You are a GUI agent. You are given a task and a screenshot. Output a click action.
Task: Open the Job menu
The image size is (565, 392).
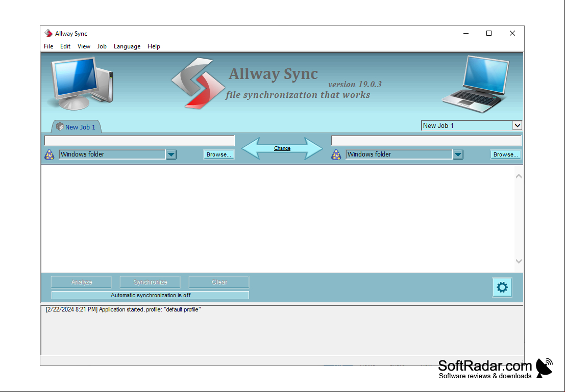[102, 46]
